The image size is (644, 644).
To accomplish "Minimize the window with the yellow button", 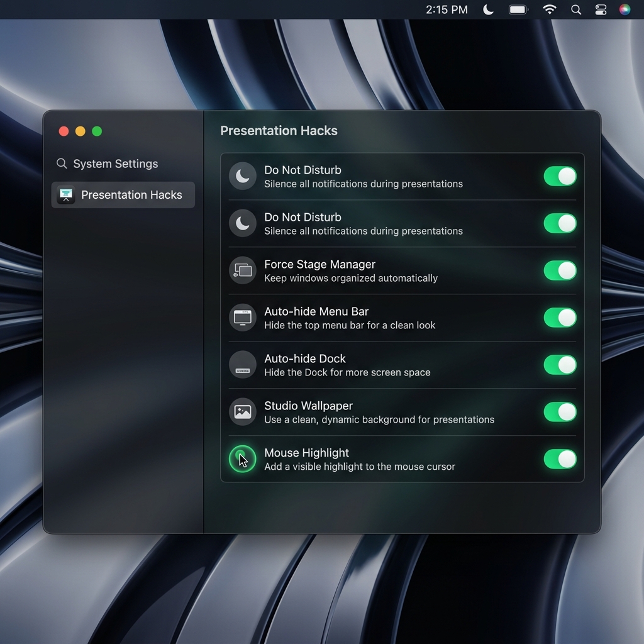I will click(x=80, y=131).
